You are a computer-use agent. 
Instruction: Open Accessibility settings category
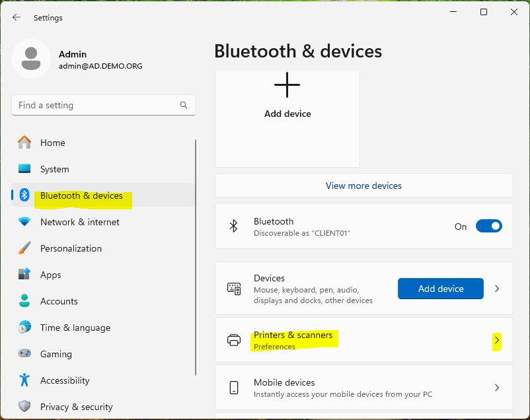point(103,380)
